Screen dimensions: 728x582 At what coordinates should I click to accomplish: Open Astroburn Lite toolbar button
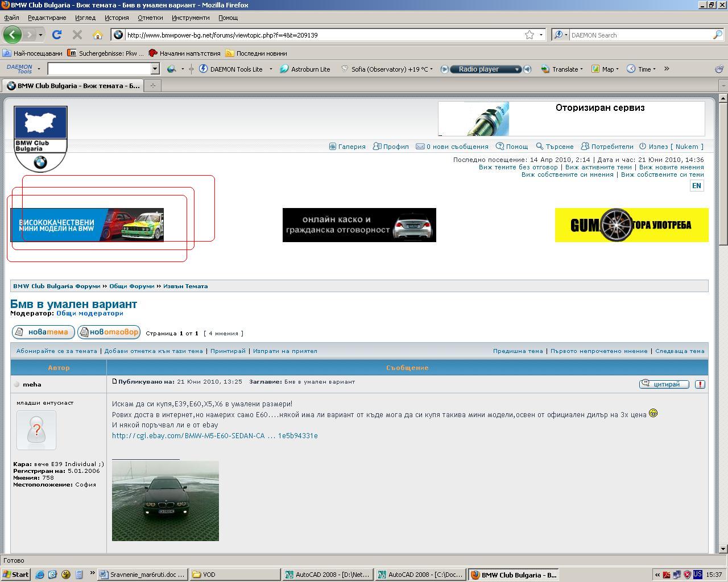pos(305,69)
